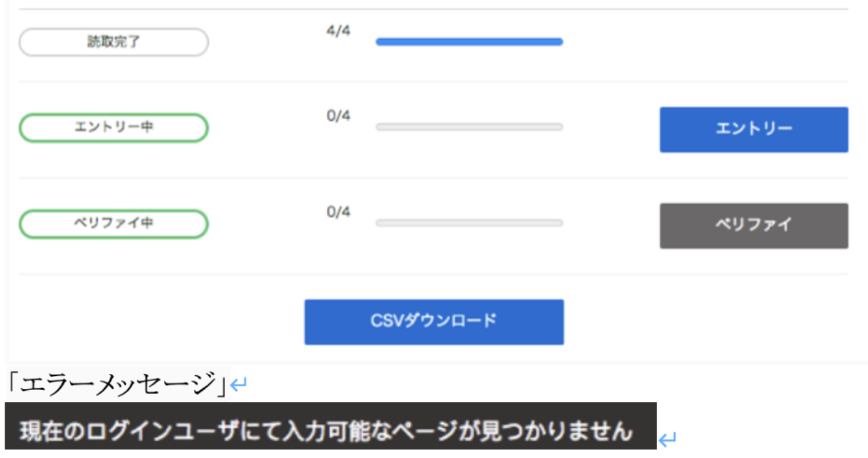Download the CSV with CSVダウンロード

[433, 322]
